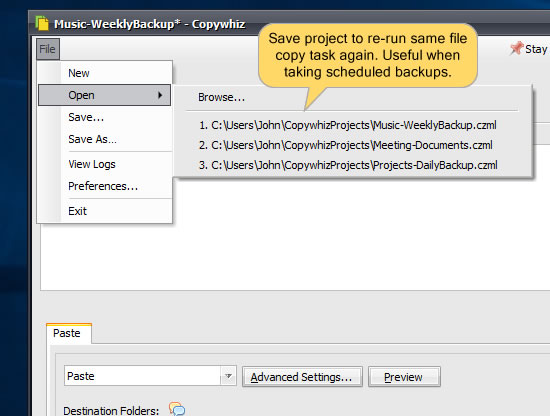Expand the Open submenu arrow

[160, 95]
